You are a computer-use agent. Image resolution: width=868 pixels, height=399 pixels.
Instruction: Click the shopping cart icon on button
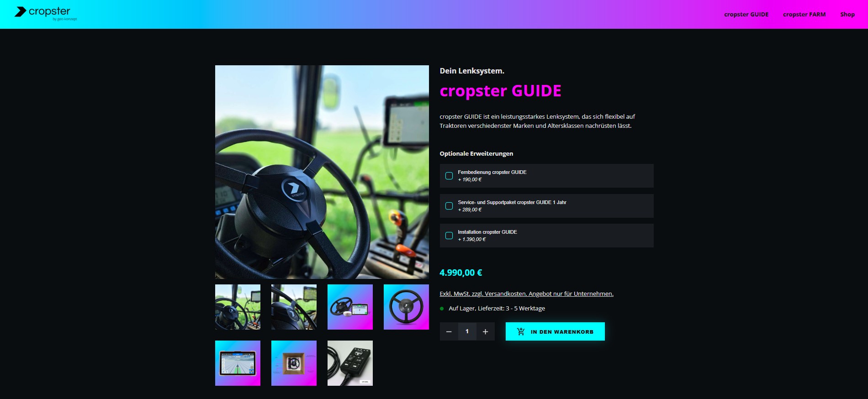(x=521, y=331)
